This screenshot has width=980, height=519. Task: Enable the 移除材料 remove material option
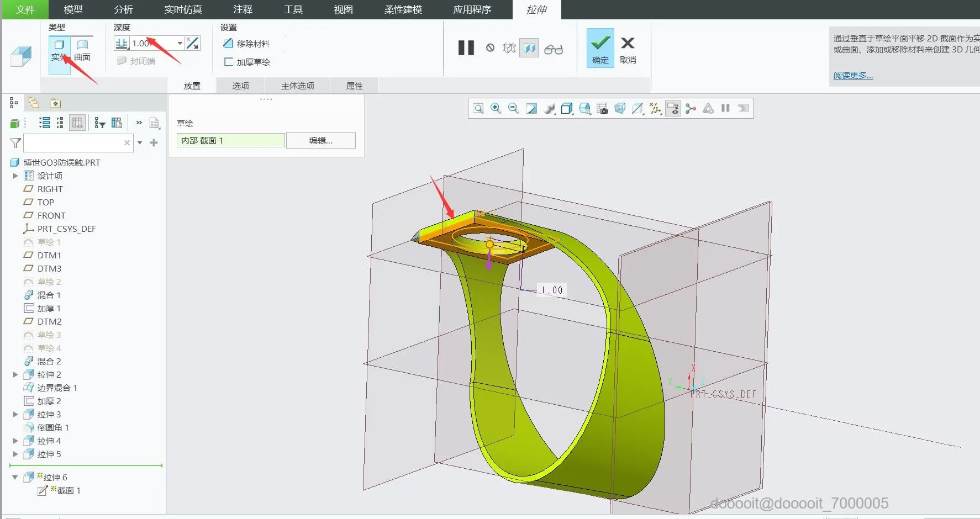tap(246, 44)
